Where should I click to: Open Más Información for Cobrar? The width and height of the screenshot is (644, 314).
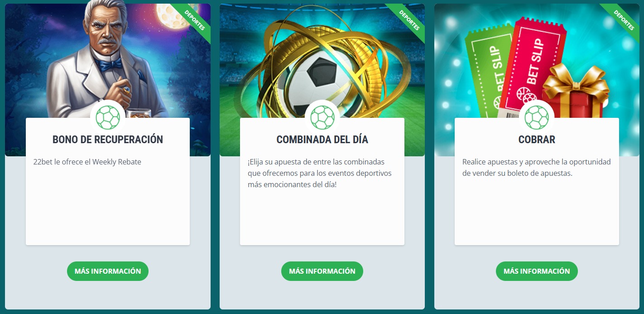point(537,271)
